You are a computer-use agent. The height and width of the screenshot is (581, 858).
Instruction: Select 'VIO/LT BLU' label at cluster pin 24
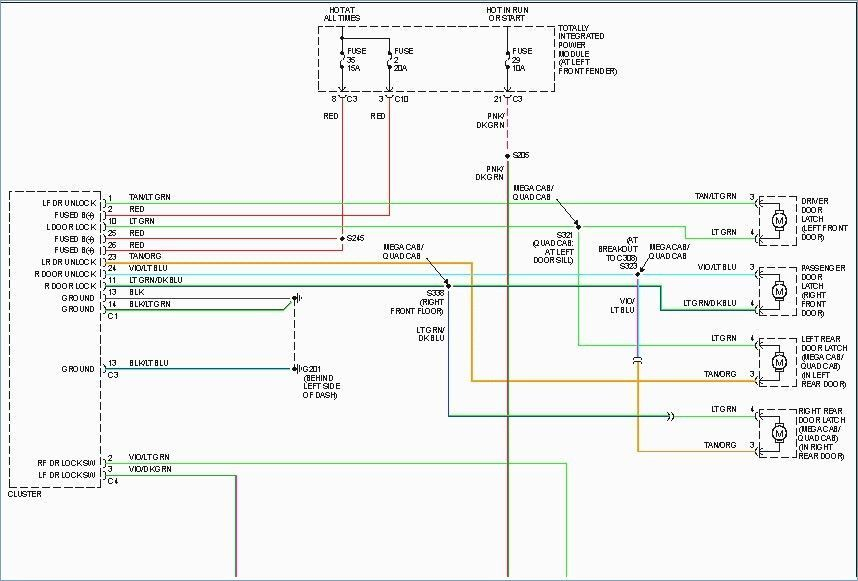click(x=148, y=269)
